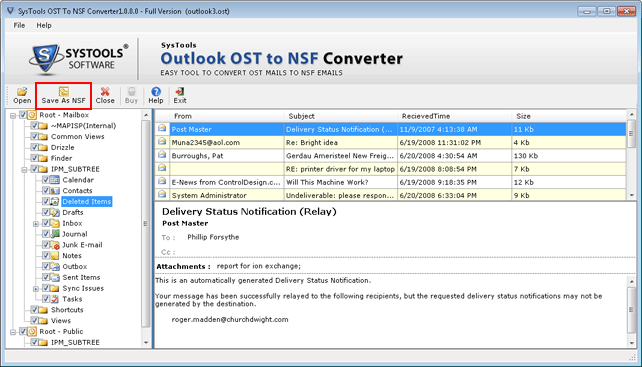Uncheck the Root - Mailbox checkbox

[23, 115]
